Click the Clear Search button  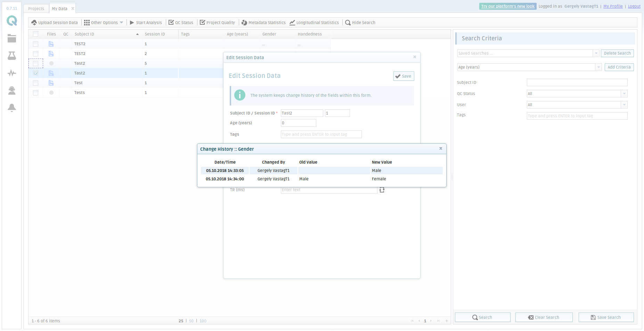pyautogui.click(x=544, y=317)
